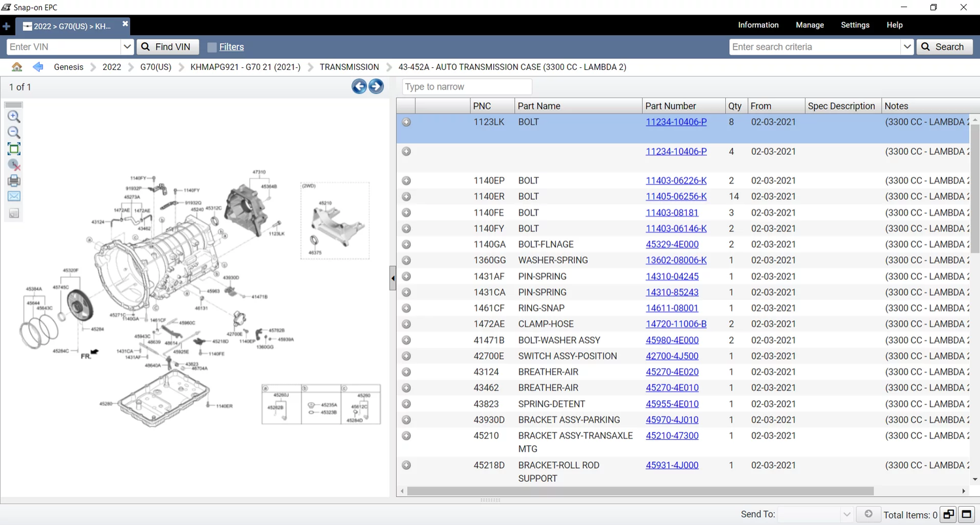Expand the 43124 BREATHER-AIR row
The width and height of the screenshot is (980, 525).
(406, 372)
